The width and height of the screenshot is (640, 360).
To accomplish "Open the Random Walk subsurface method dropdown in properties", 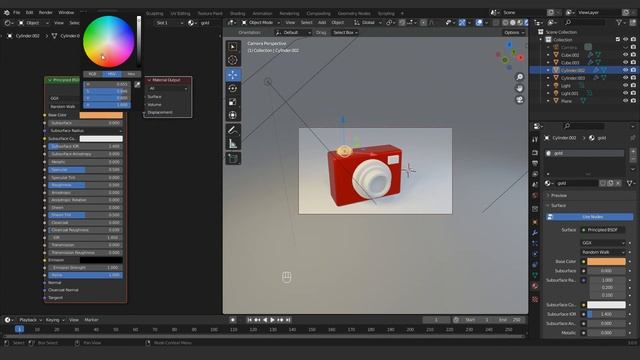I will click(603, 252).
